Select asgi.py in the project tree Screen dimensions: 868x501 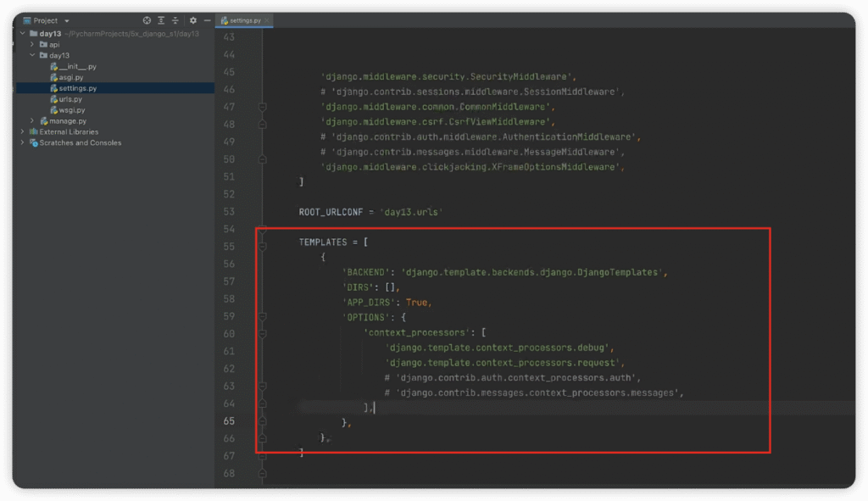pyautogui.click(x=71, y=77)
